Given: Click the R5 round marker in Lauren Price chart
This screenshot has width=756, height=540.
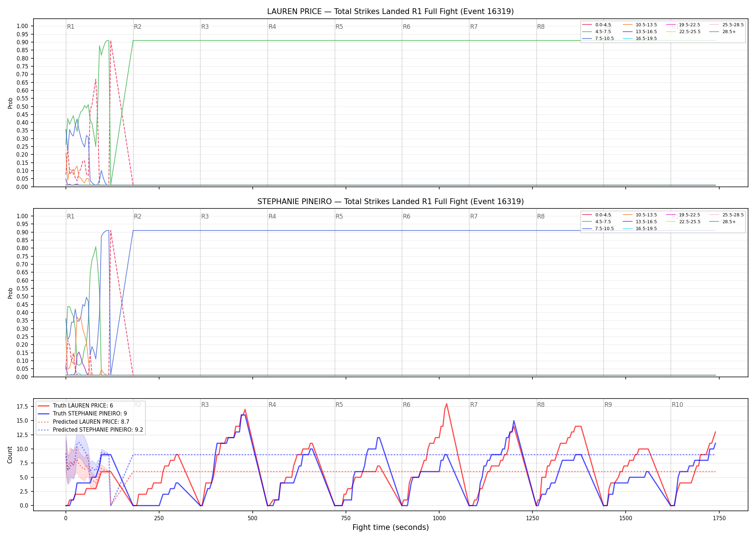Looking at the screenshot, I should pyautogui.click(x=339, y=27).
